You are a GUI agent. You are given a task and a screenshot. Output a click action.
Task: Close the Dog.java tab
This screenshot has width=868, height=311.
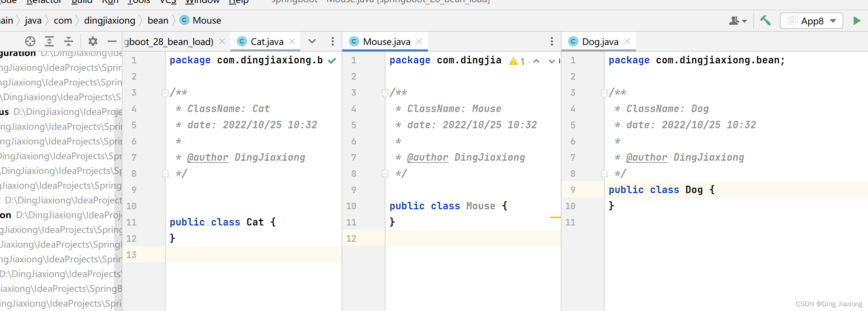pos(627,41)
